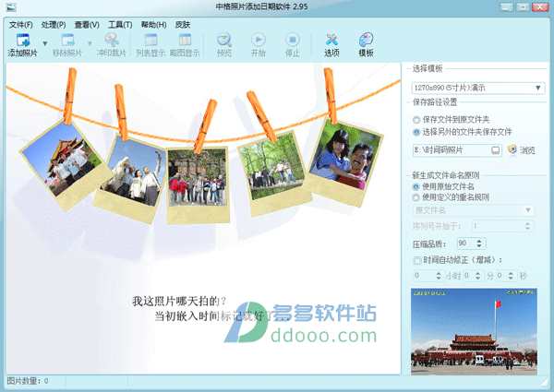Click the 分 minutes spinner arrows
Image resolution: width=554 pixels, height=392 pixels.
click(x=477, y=276)
